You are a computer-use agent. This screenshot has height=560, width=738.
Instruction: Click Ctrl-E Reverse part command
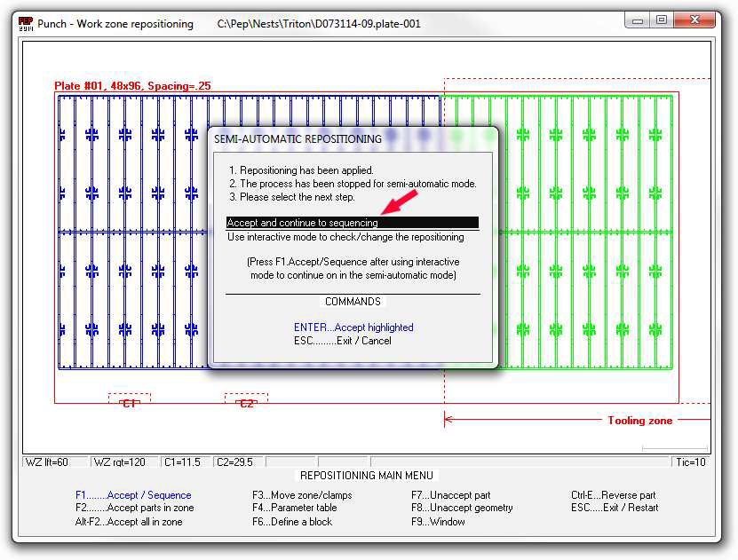(614, 495)
